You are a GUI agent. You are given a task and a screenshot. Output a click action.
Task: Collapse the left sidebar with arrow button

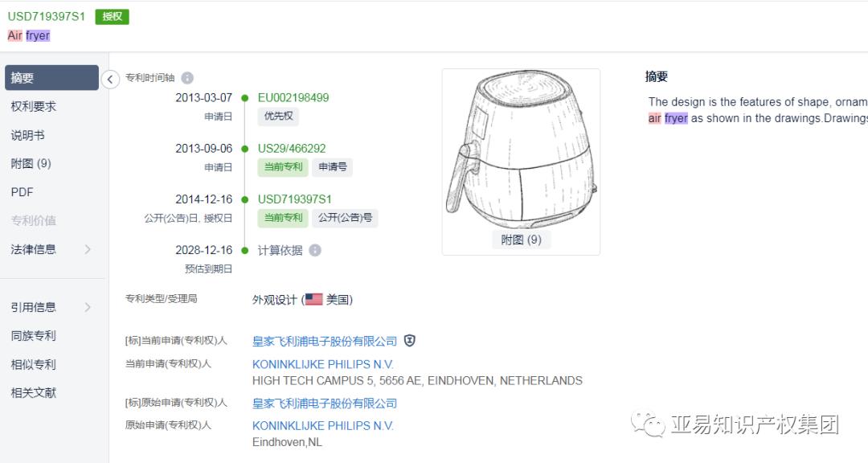pos(111,79)
